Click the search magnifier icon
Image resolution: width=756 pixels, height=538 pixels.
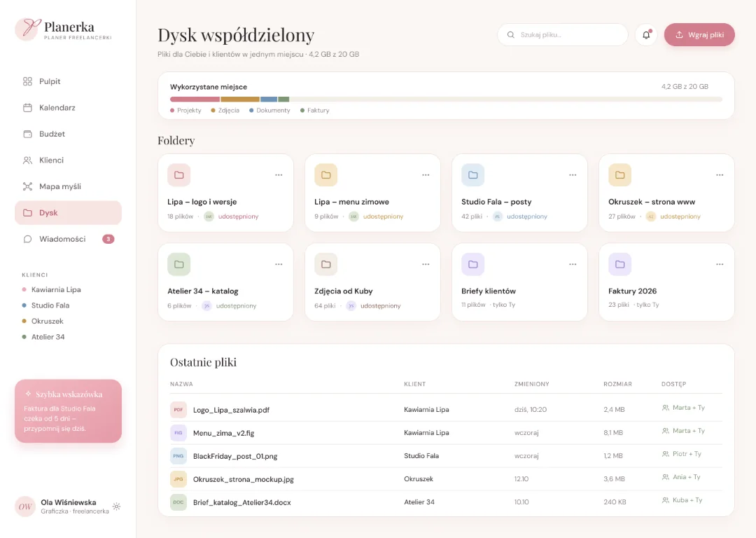pos(510,35)
